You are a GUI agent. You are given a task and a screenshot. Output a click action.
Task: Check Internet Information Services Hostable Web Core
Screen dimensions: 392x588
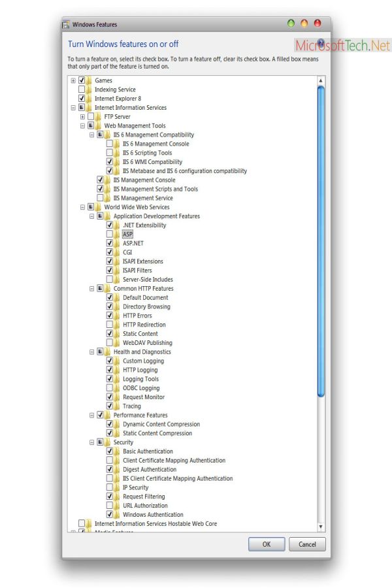pyautogui.click(x=82, y=523)
